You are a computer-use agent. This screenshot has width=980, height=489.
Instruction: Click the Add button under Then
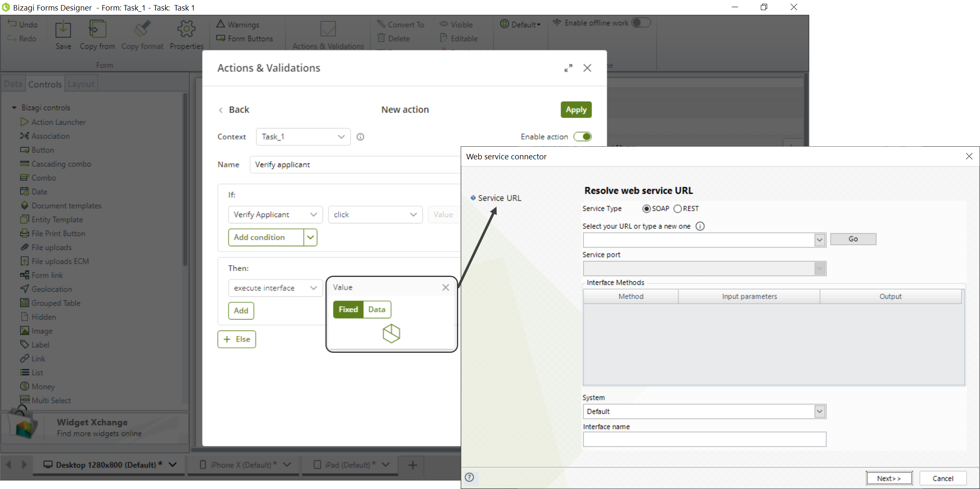[x=241, y=311]
